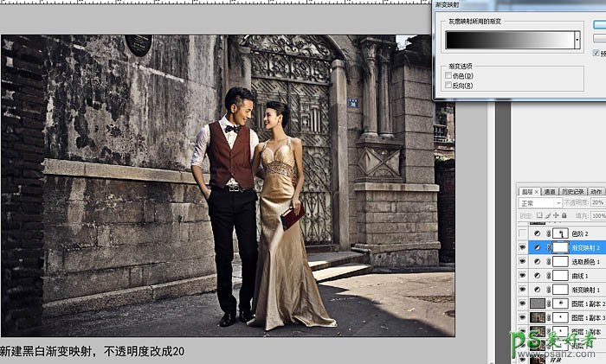606x364 pixels.
Task: Click the link icon on 曲线 1 layer
Action: tap(549, 275)
